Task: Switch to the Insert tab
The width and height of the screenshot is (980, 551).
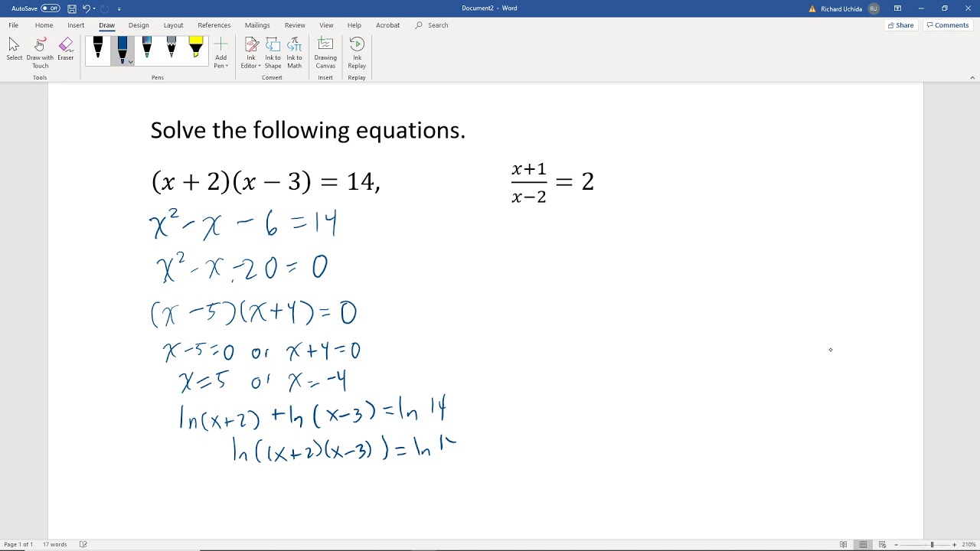Action: pos(76,25)
